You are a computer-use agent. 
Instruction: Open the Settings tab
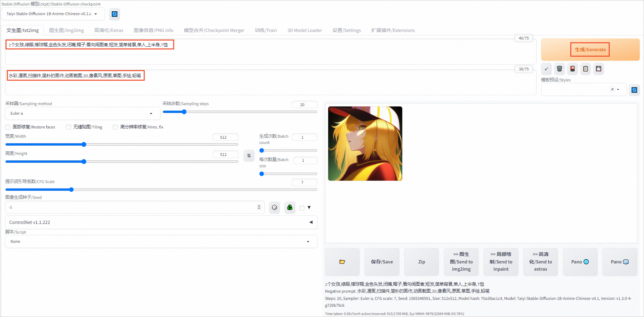[x=347, y=30]
